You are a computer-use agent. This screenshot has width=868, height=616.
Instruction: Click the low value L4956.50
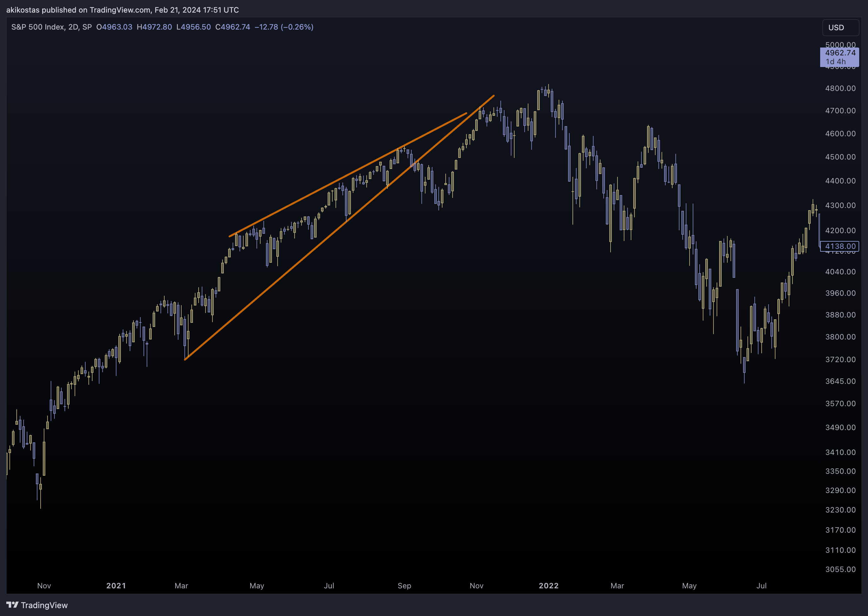pyautogui.click(x=194, y=27)
